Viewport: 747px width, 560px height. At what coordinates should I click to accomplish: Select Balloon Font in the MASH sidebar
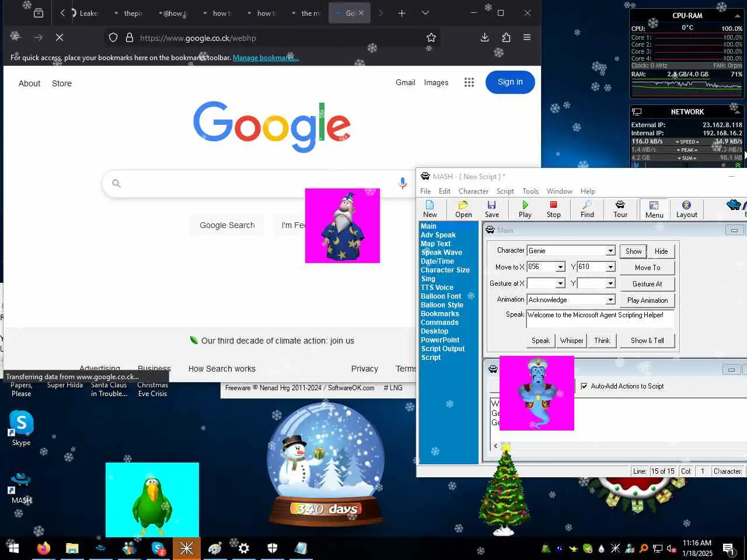(x=441, y=296)
